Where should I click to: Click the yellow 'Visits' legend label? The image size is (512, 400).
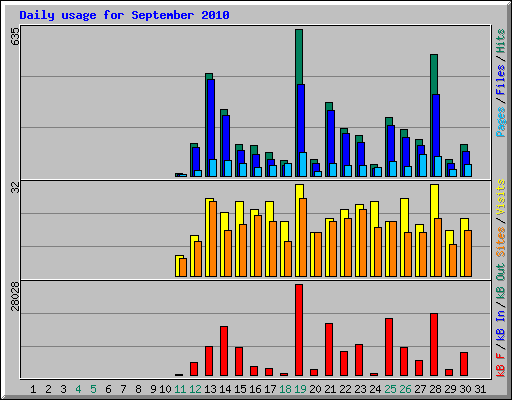click(x=501, y=197)
